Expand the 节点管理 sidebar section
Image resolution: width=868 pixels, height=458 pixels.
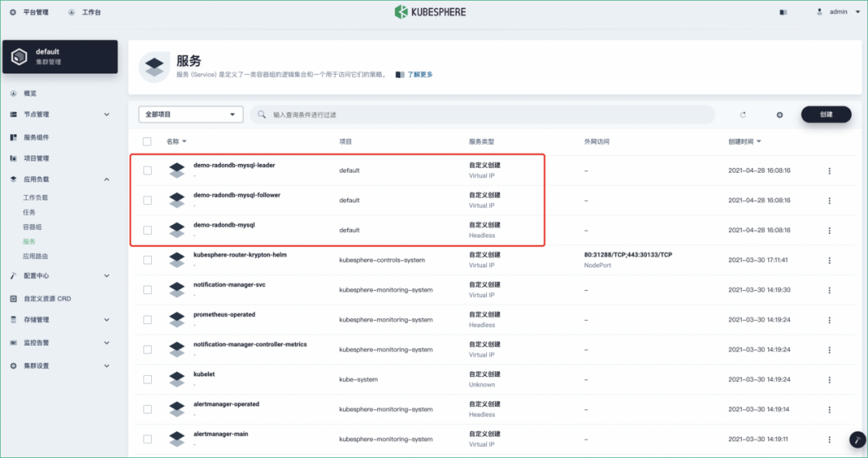point(59,114)
